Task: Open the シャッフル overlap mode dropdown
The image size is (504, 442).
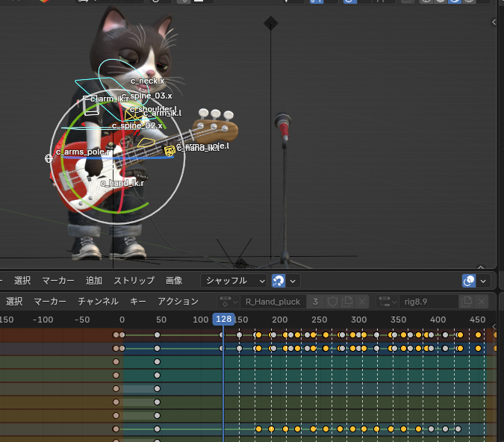Action: (x=234, y=281)
